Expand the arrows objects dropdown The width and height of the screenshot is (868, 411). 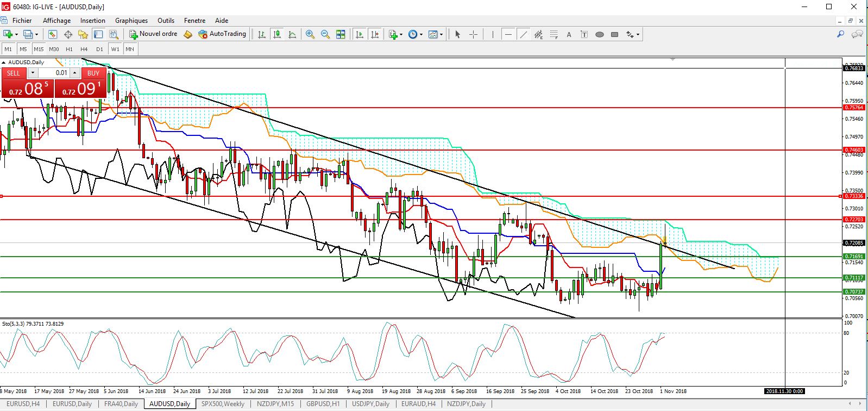point(638,34)
